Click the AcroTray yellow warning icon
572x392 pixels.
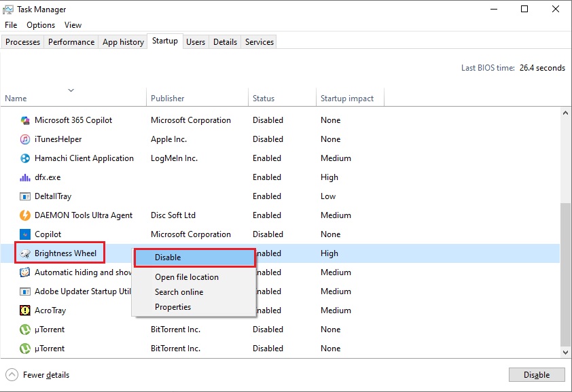coord(25,310)
